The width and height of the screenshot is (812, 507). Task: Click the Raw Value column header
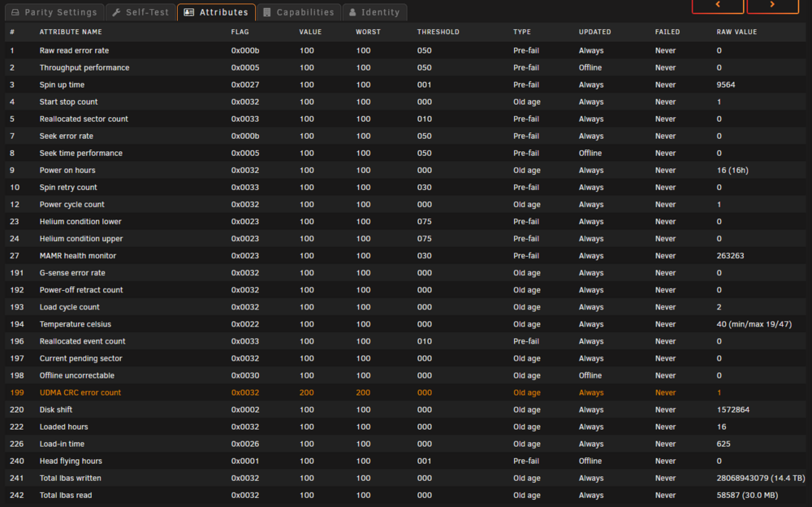(736, 32)
